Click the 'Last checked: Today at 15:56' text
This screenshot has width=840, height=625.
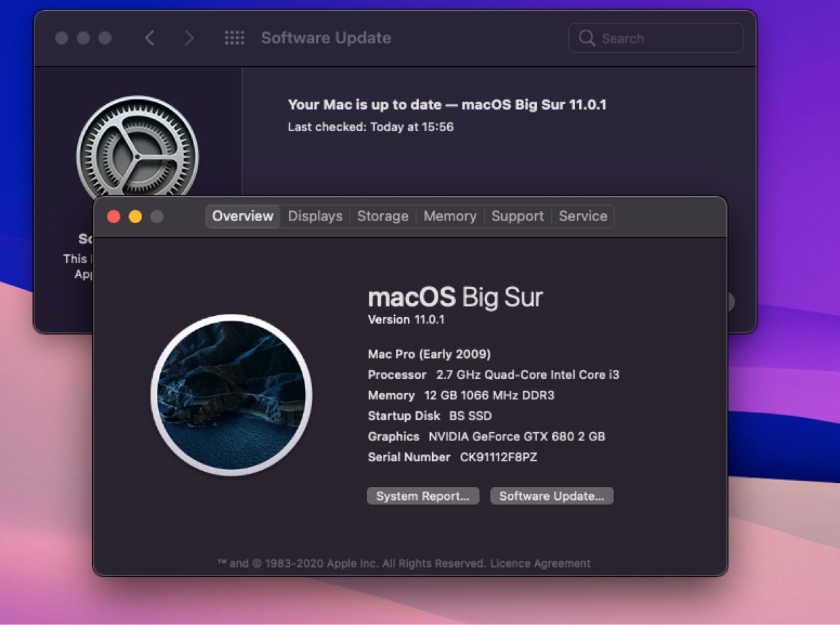[x=371, y=126]
